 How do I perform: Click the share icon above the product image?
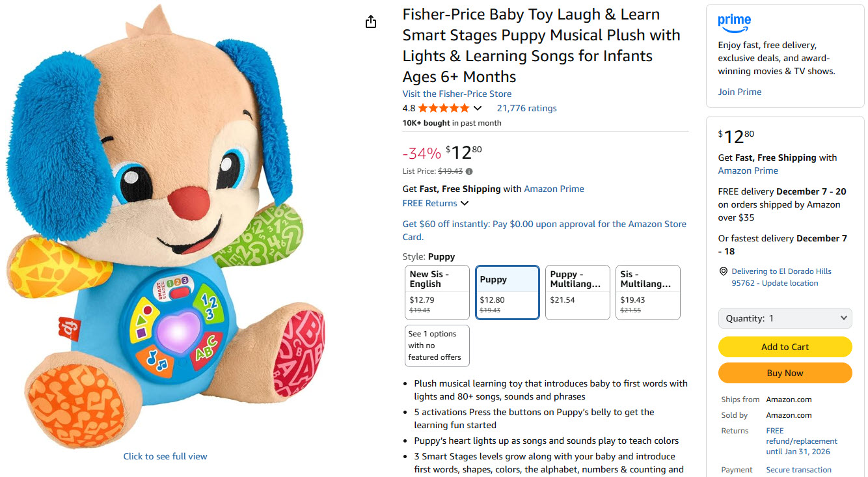coord(371,22)
